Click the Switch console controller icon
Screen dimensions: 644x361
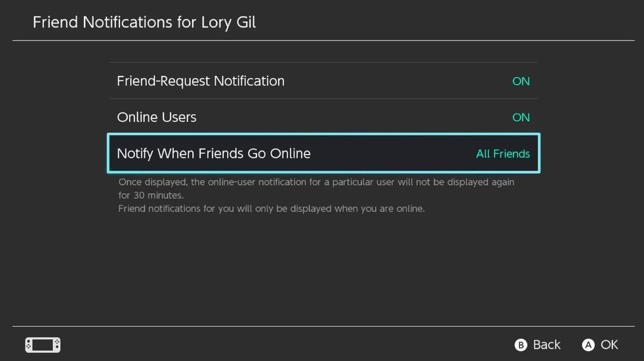pos(43,345)
